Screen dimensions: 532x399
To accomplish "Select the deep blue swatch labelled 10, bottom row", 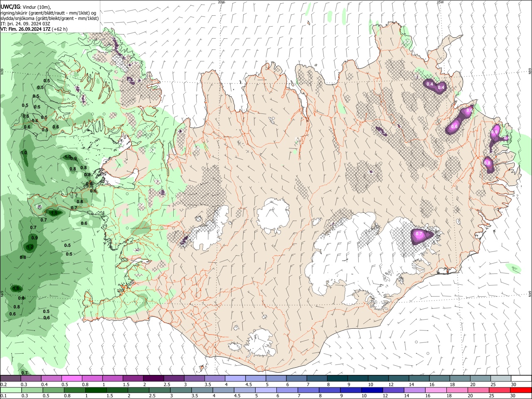I will [x=372, y=390].
